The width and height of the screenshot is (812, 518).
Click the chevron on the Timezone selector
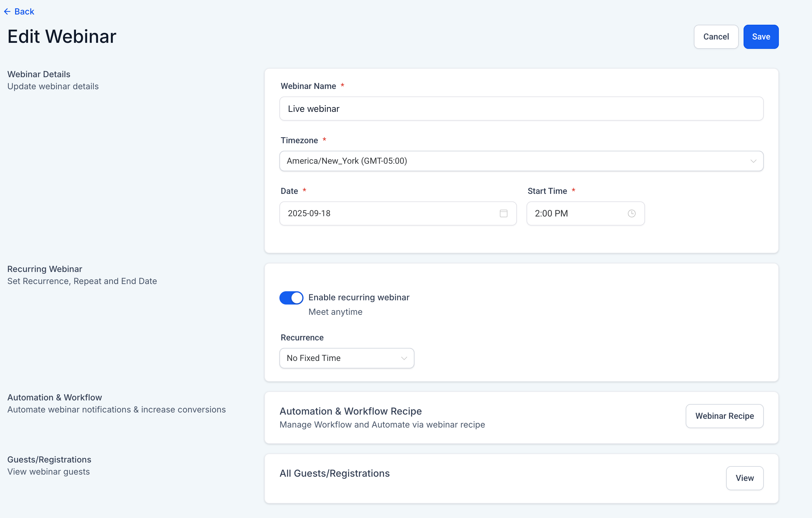point(754,161)
